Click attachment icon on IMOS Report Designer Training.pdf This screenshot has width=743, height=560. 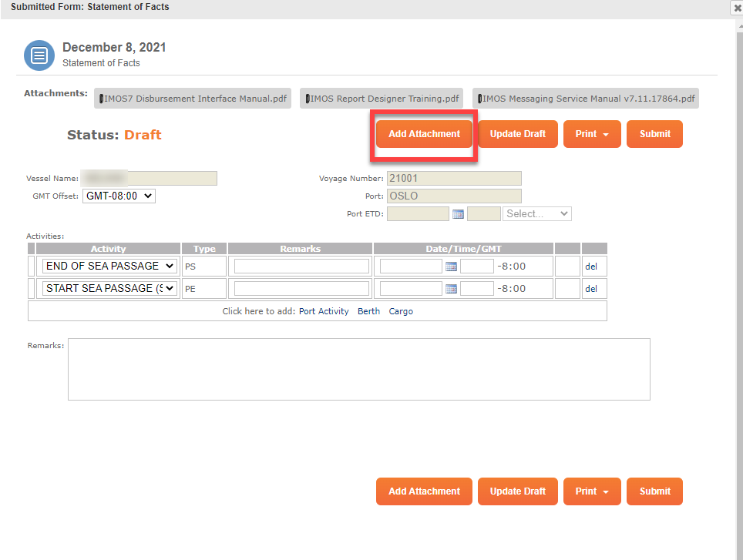[x=307, y=98]
